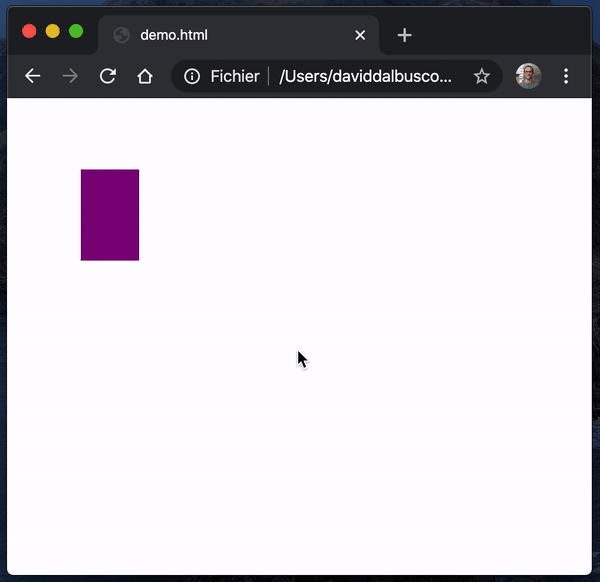Reload the demo.html page

pyautogui.click(x=108, y=76)
